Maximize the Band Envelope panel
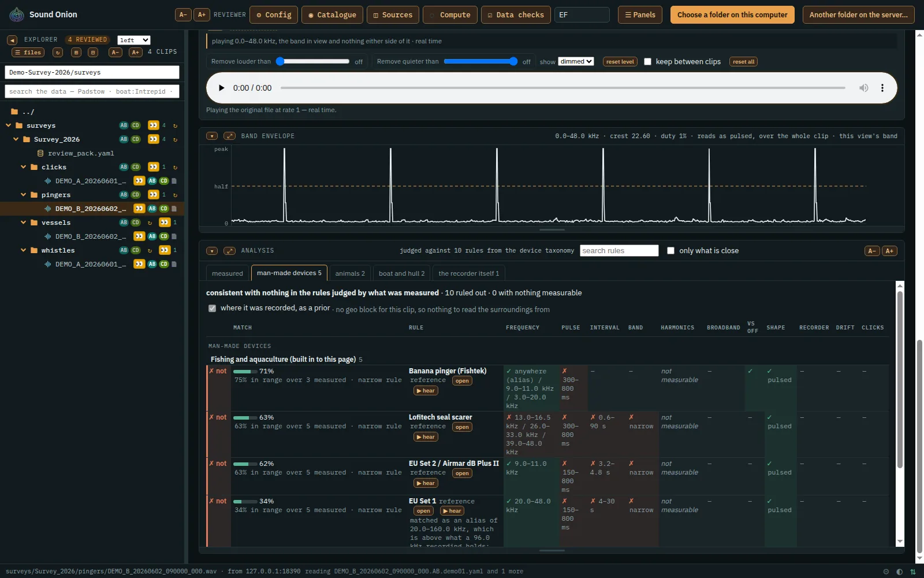Viewport: 924px width, 578px height. pyautogui.click(x=229, y=136)
